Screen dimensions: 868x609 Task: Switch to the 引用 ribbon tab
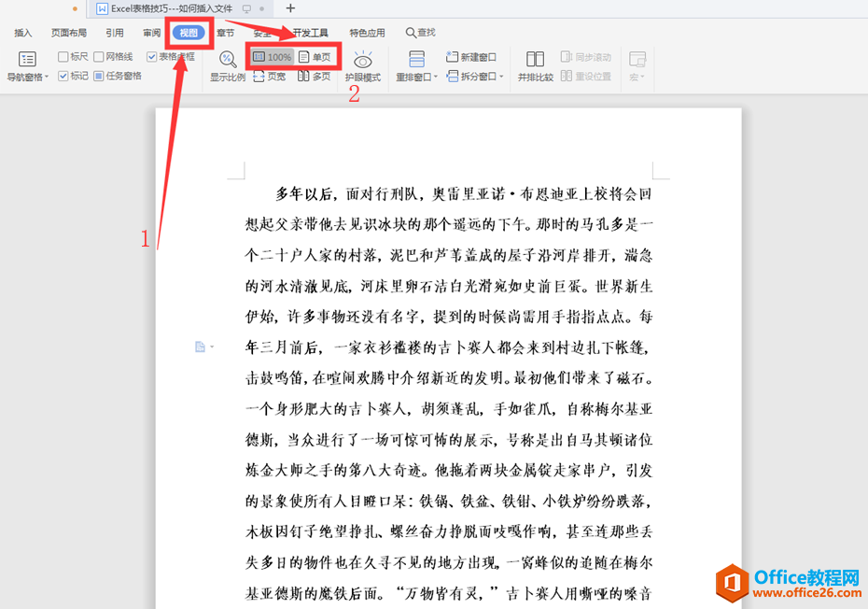115,33
